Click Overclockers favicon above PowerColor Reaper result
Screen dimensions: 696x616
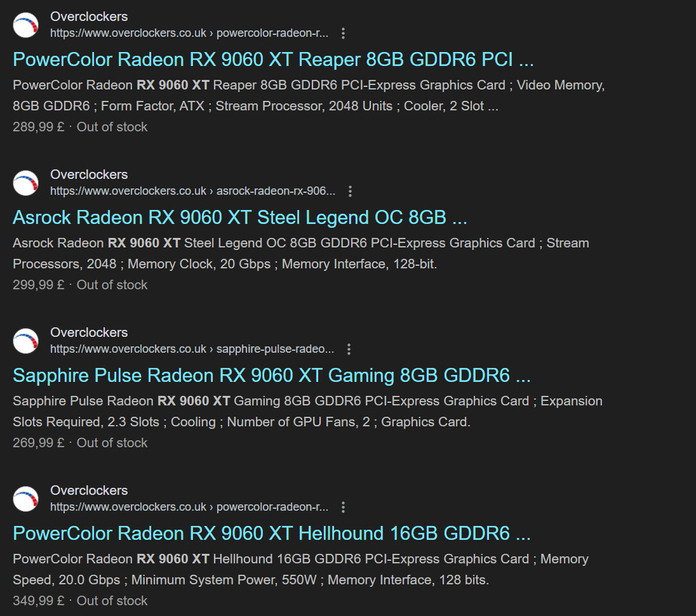click(26, 25)
